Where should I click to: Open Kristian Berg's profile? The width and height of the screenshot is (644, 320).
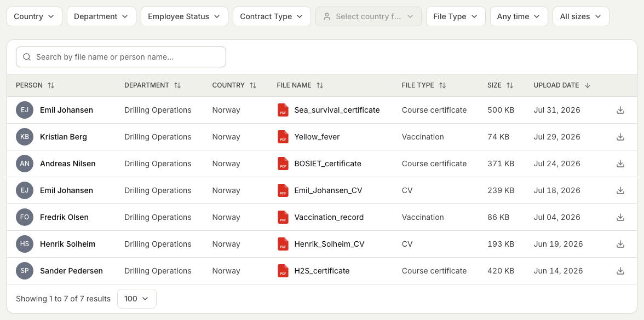64,137
